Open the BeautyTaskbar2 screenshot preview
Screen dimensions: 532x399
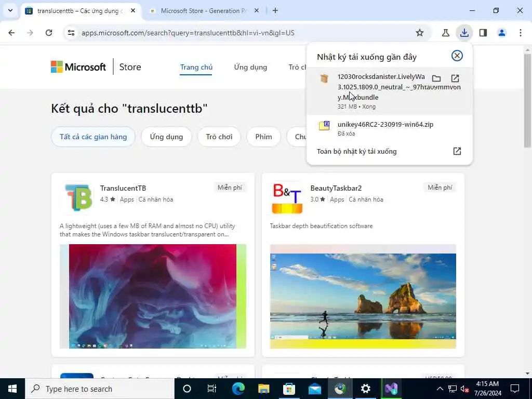[363, 296]
